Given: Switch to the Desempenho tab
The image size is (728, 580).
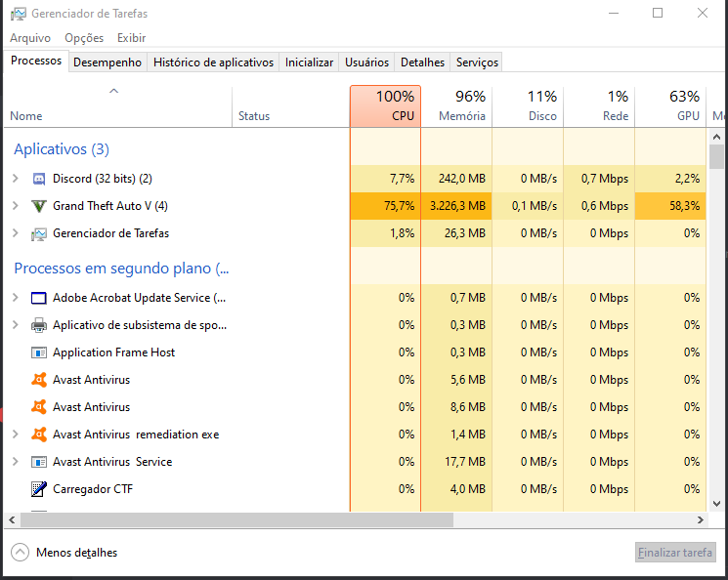Looking at the screenshot, I should coord(107,62).
